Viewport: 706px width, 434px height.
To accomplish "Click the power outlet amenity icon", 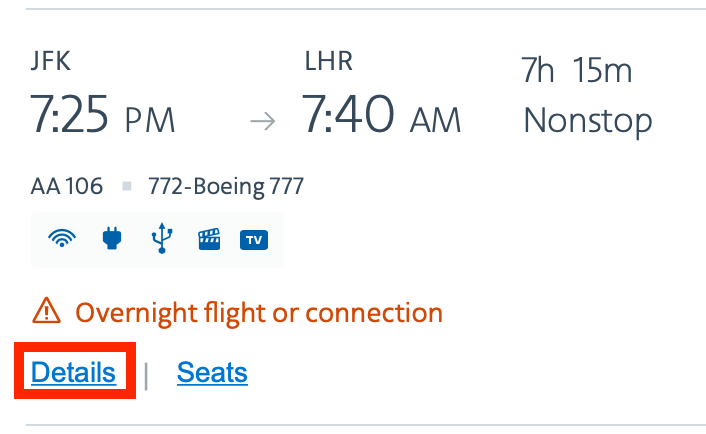I will (x=111, y=240).
